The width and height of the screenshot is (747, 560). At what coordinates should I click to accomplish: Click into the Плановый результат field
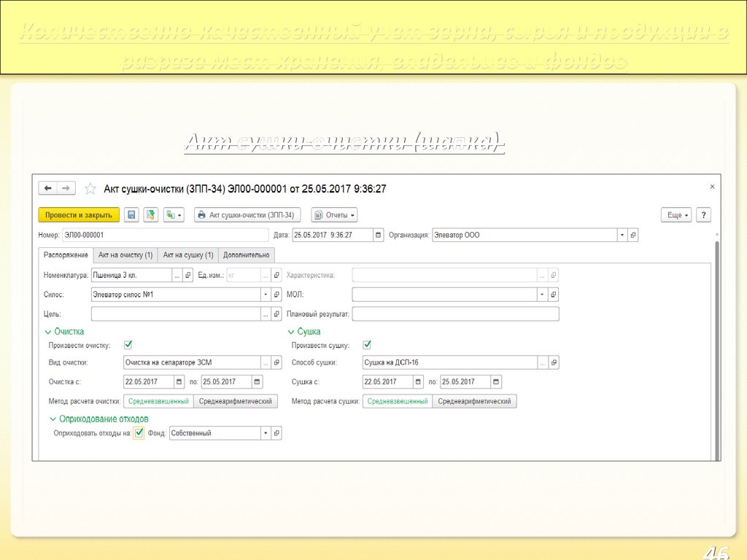(455, 314)
